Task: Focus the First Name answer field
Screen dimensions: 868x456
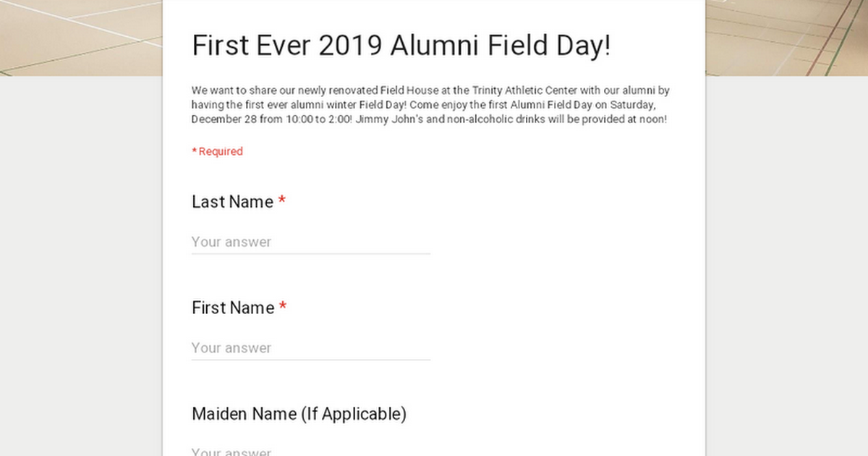Action: (x=310, y=347)
